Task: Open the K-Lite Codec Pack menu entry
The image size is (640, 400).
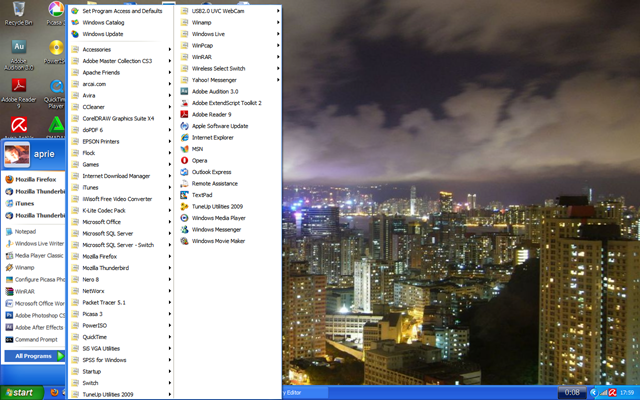Action: pyautogui.click(x=121, y=210)
